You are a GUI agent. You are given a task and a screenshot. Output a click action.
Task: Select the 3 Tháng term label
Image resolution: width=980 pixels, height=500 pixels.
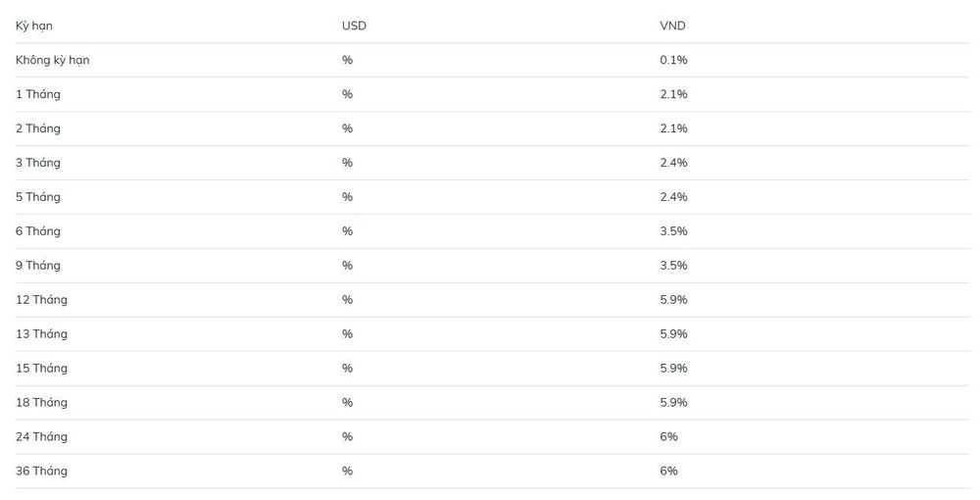(x=38, y=163)
